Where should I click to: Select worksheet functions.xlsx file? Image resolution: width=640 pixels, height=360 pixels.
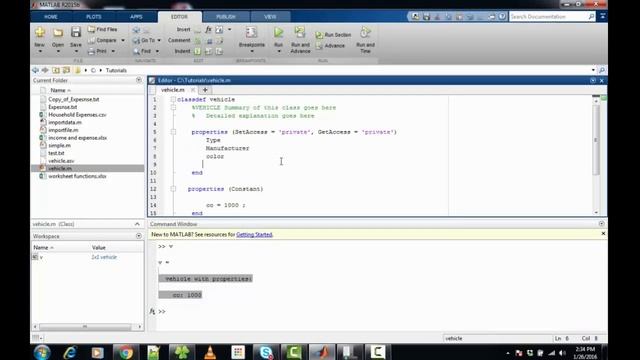tap(77, 176)
